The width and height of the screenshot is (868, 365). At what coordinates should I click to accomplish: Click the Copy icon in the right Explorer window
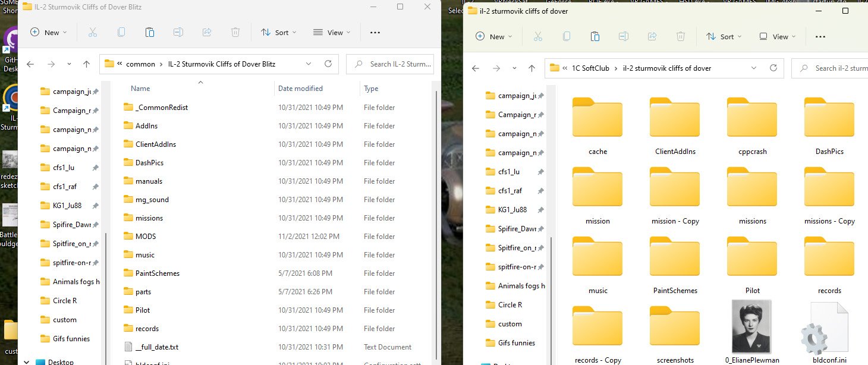566,37
